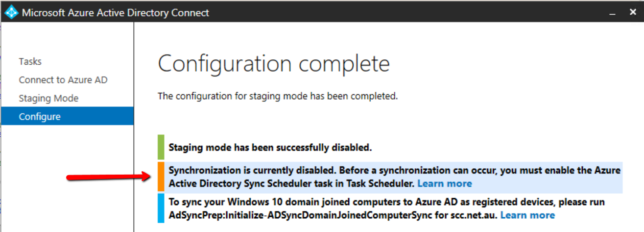Close the Azure AD Connect window

[x=632, y=12]
